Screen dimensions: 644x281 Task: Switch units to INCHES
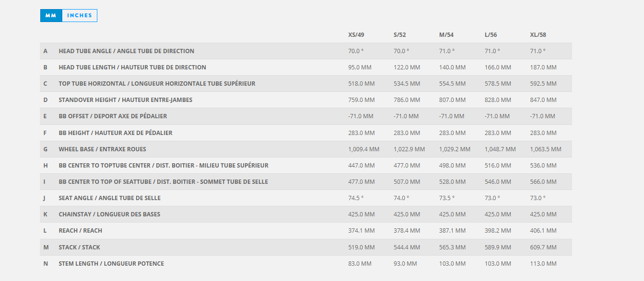click(x=80, y=15)
